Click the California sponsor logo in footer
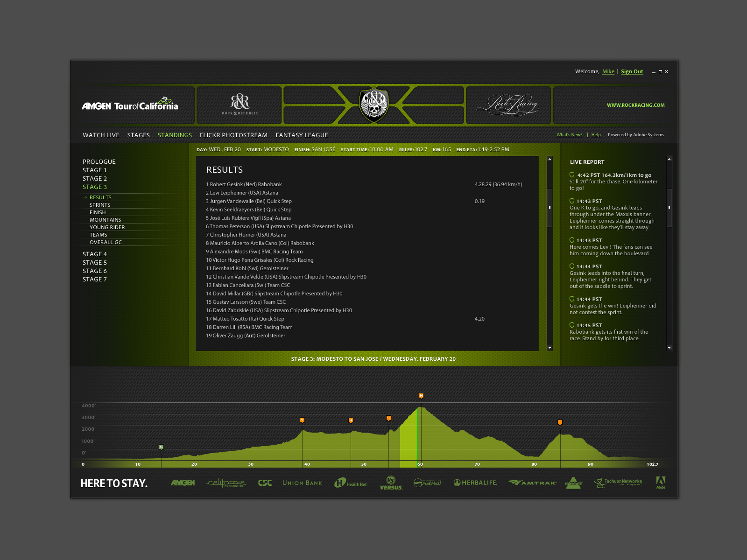Screen dimensions: 747x560 226,483
